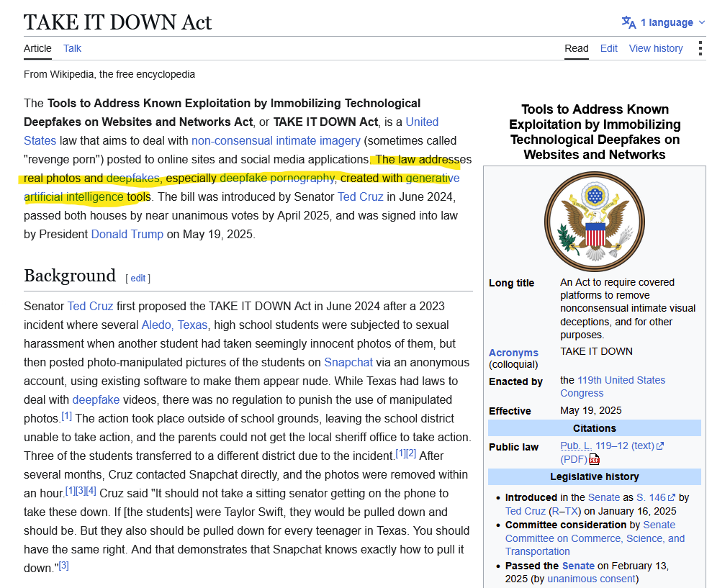Select the Edit tab at top
Image resolution: width=712 pixels, height=588 pixels.
(608, 48)
